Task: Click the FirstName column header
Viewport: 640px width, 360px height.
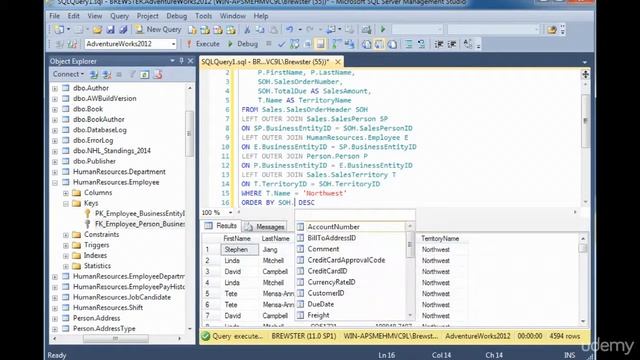Action: (237, 238)
